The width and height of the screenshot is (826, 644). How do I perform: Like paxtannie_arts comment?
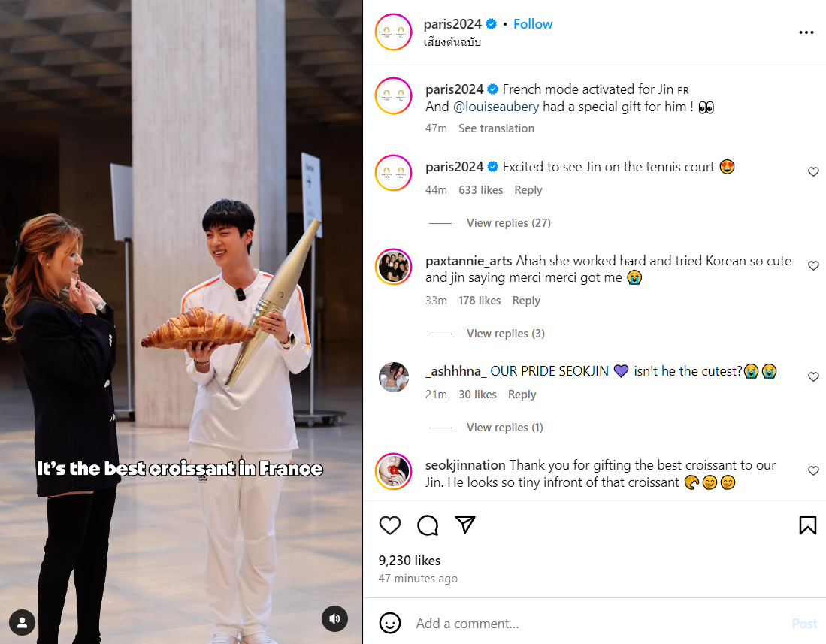pos(813,266)
